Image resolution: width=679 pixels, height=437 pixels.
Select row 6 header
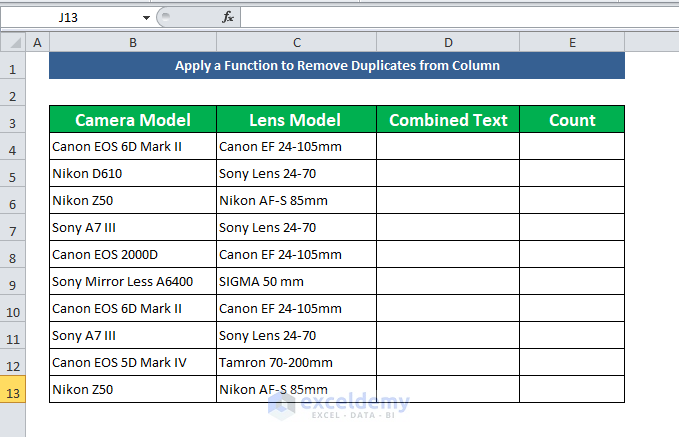[x=13, y=200]
